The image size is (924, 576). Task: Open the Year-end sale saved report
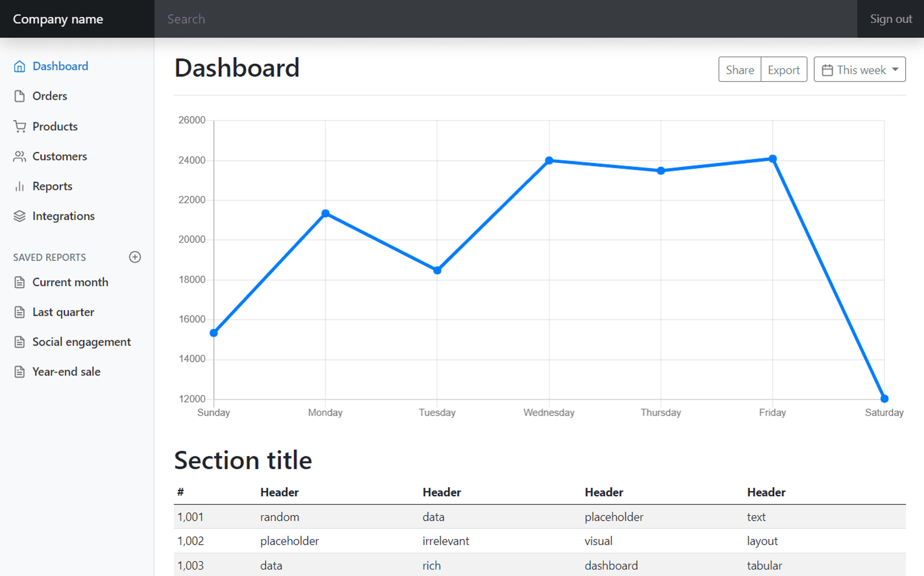point(67,372)
